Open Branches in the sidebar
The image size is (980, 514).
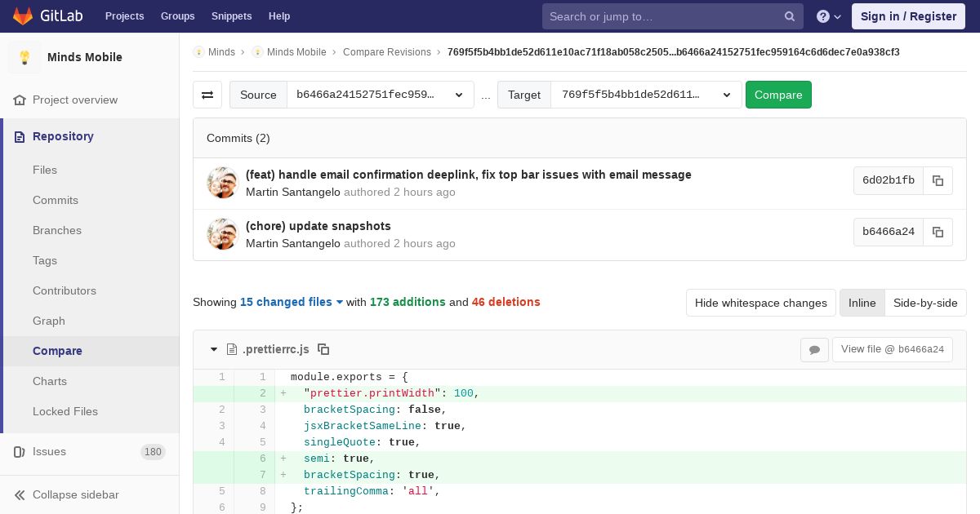(57, 230)
